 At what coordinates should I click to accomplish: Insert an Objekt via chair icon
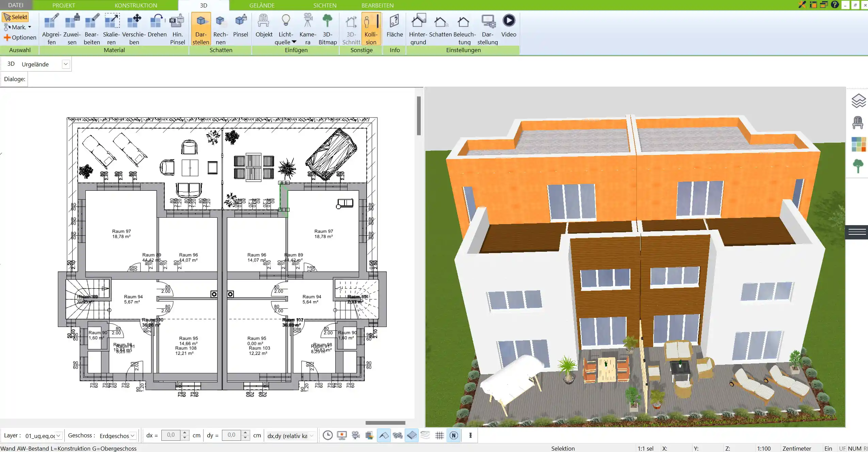tap(264, 26)
